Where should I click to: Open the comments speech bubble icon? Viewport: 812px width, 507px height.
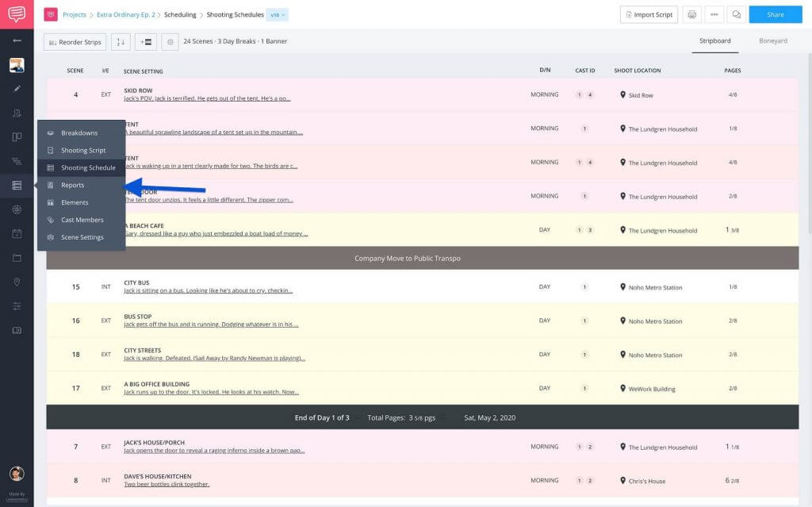[737, 14]
